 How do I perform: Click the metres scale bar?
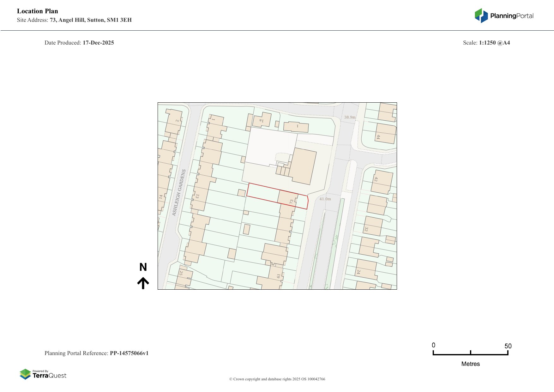pos(470,353)
